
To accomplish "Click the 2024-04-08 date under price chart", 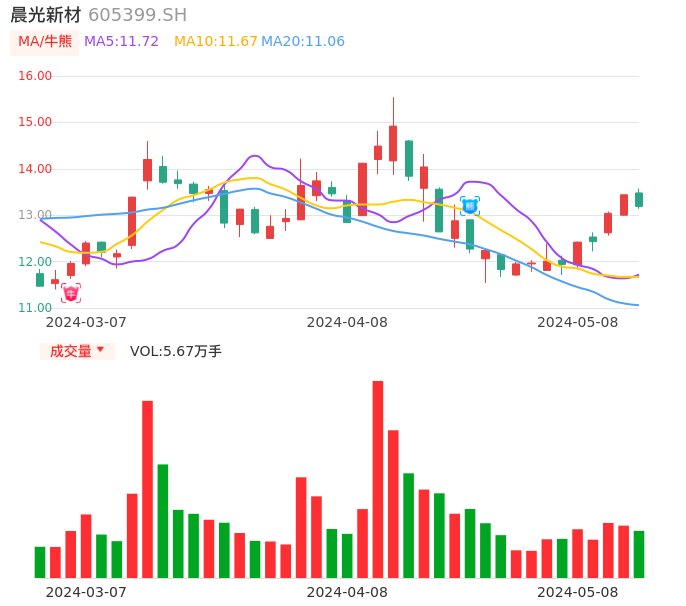I will tap(347, 322).
